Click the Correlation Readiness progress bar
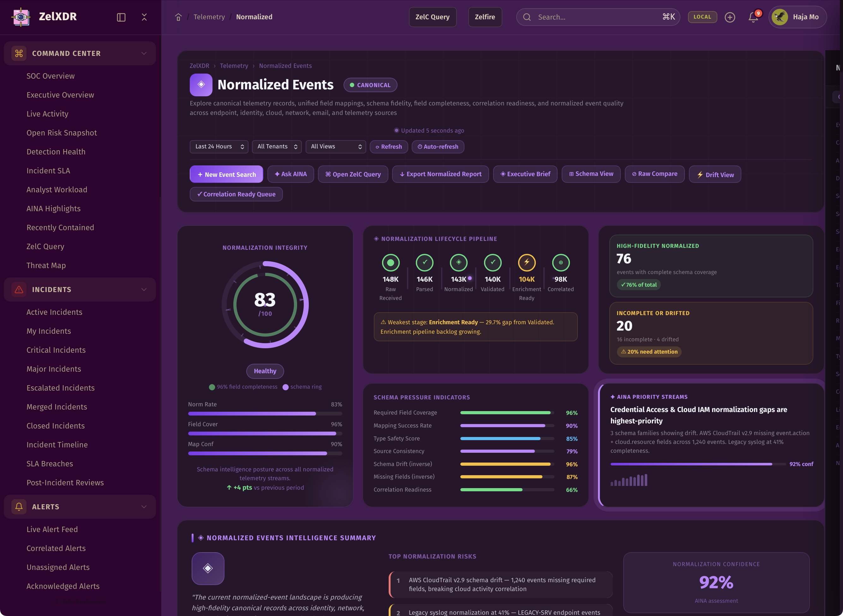The image size is (843, 616). [507, 490]
